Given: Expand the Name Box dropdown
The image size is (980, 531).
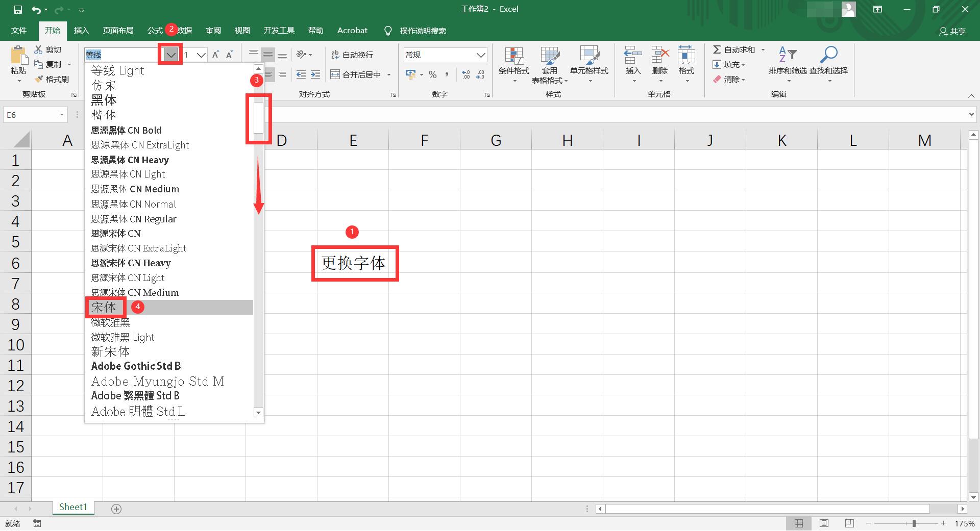Looking at the screenshot, I should point(62,115).
